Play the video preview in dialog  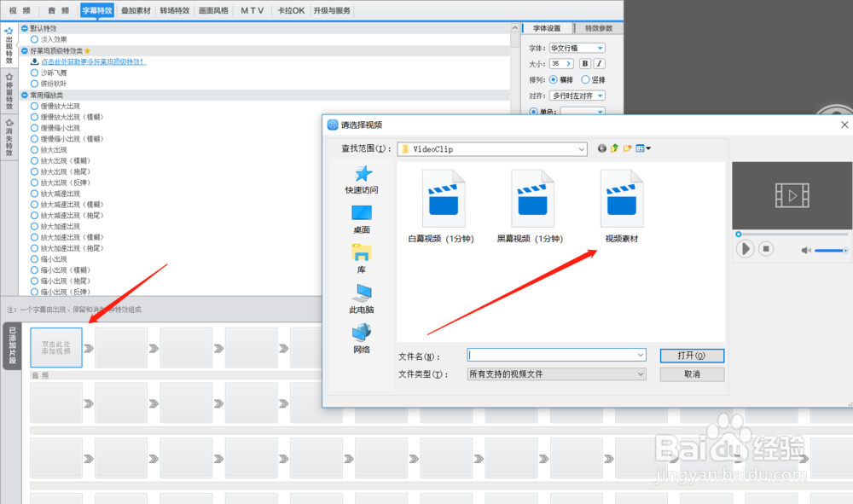coord(745,249)
